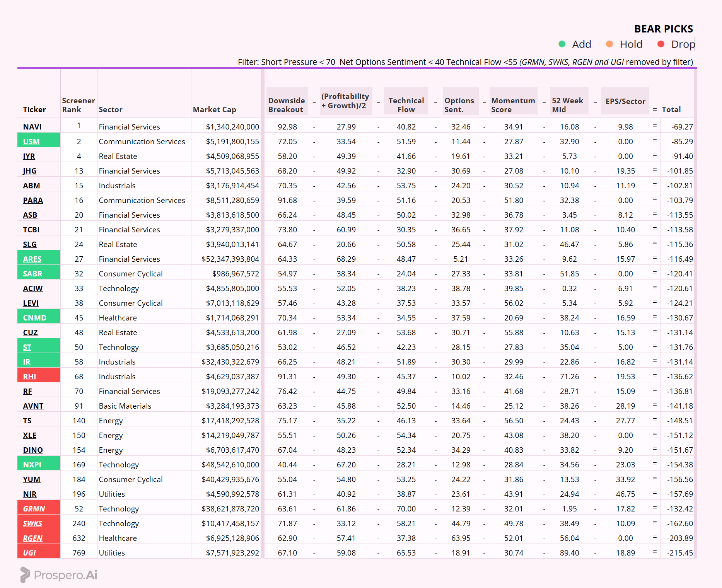Open the ST ticker link
Screen dimensions: 722x588
tap(27, 347)
